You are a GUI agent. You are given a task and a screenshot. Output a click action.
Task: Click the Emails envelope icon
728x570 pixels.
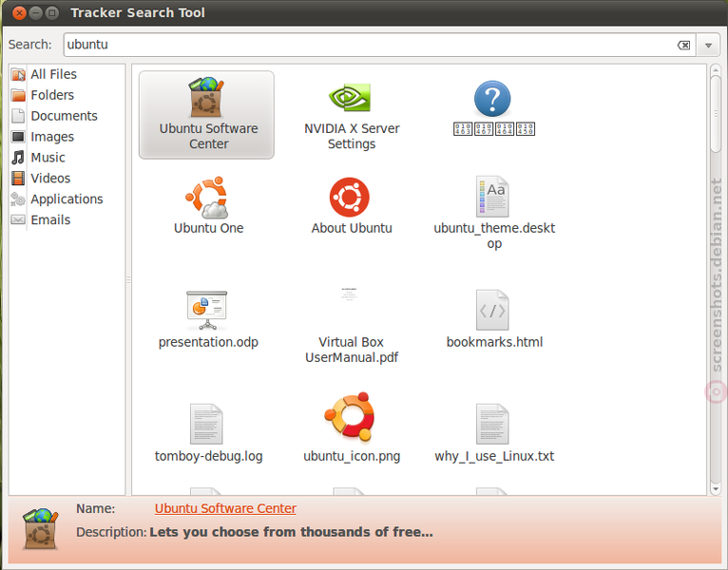coord(18,219)
